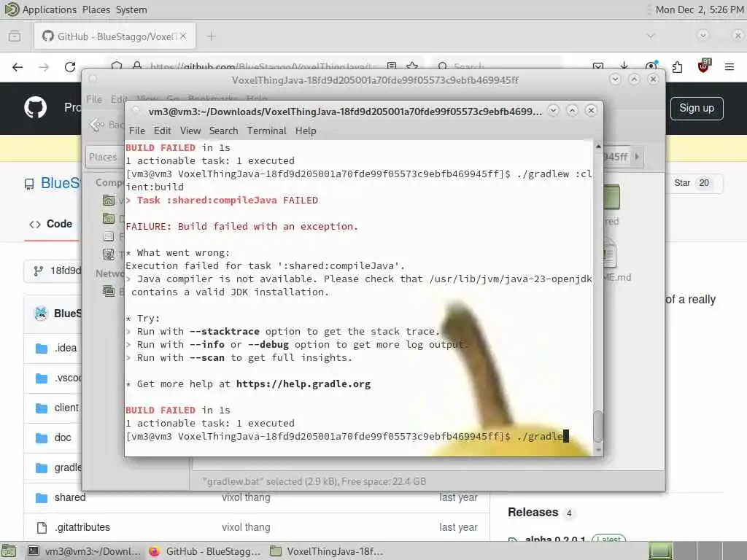
Task: Click the browser back arrow
Action: pos(18,67)
